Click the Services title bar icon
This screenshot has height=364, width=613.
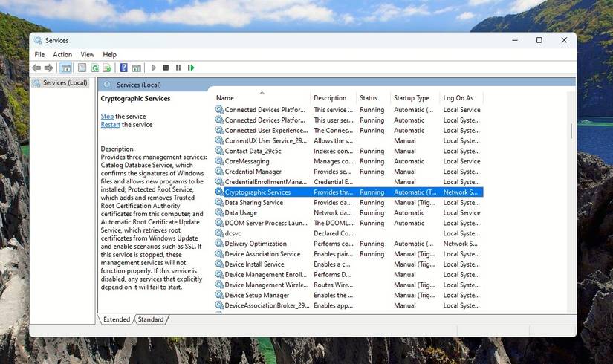point(38,40)
